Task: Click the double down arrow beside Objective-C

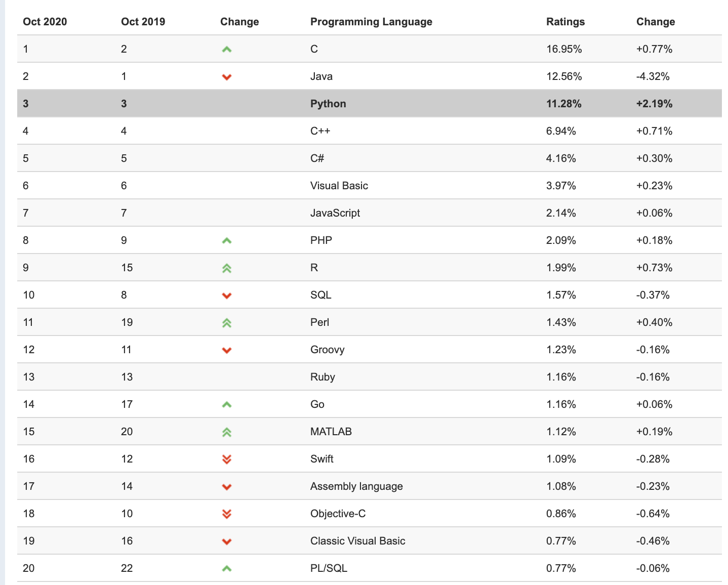Action: tap(227, 514)
